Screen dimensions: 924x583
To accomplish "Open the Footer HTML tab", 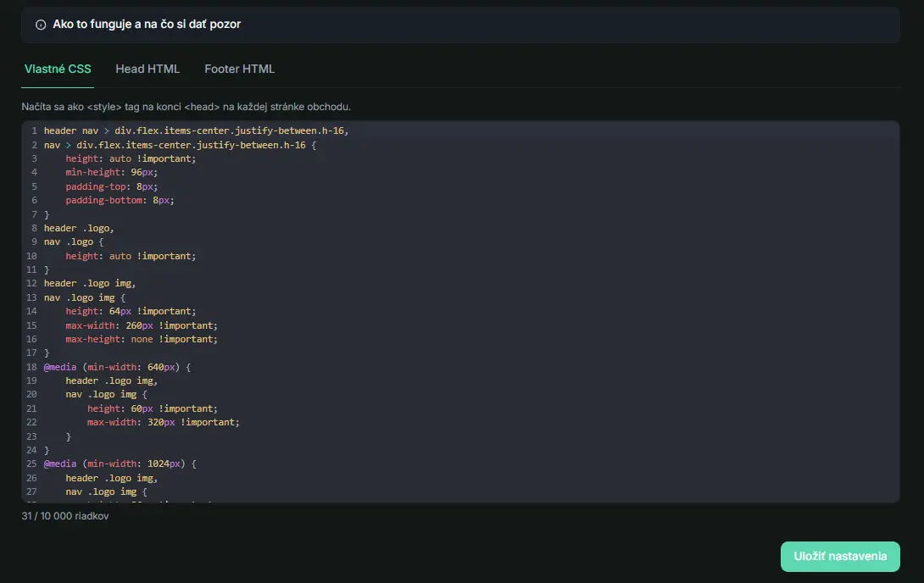I will (239, 69).
